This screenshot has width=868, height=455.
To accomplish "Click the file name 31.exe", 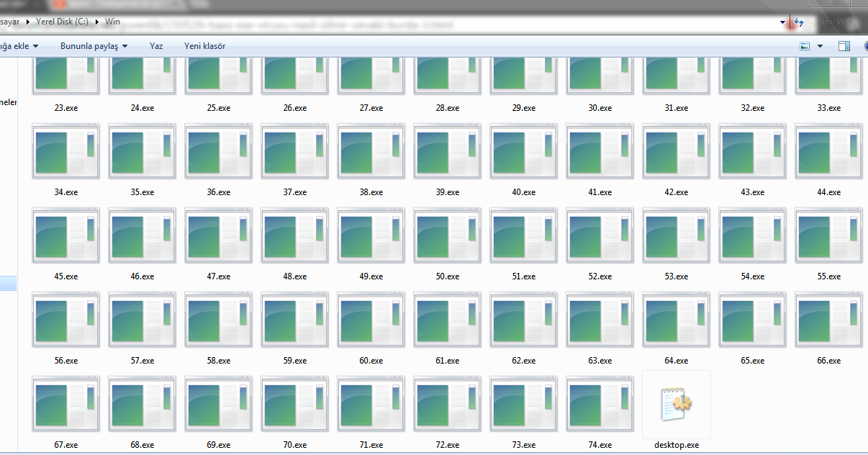I will pos(677,108).
